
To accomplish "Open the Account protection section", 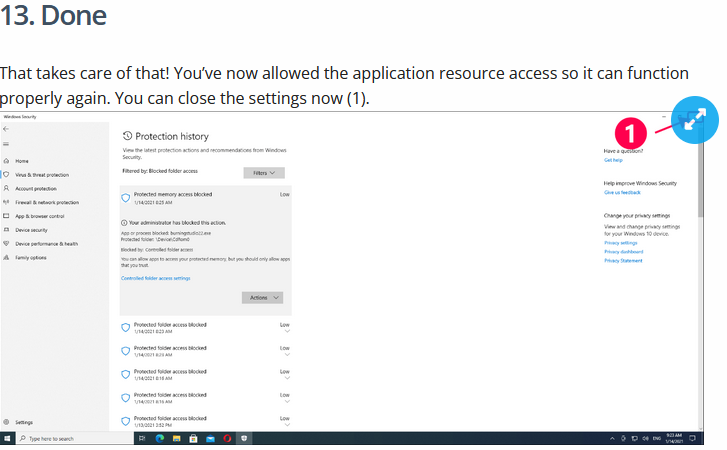I will coord(36,188).
